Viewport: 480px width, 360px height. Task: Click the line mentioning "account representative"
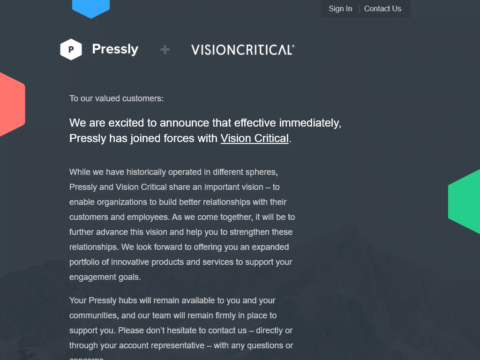tap(181, 345)
